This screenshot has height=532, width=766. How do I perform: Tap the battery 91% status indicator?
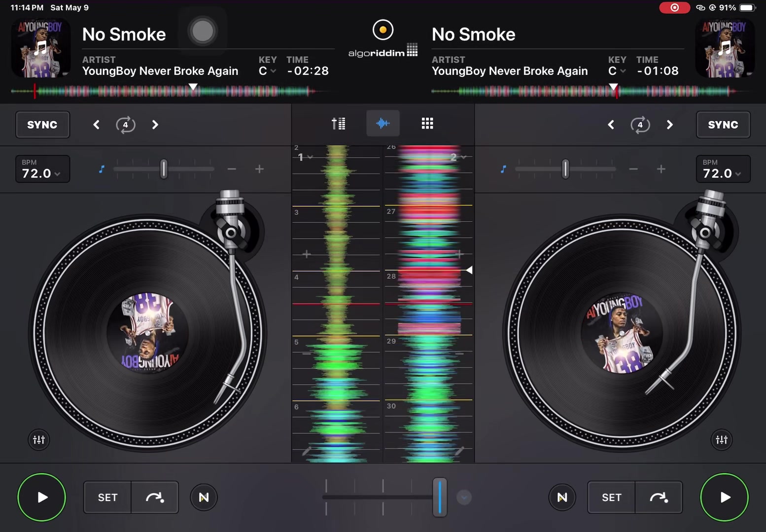[737, 7]
